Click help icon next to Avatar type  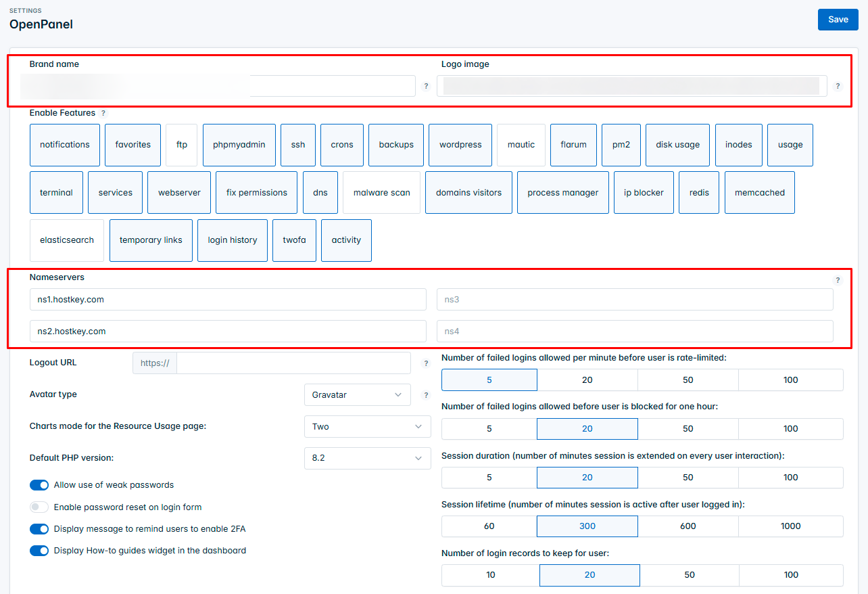(x=426, y=395)
